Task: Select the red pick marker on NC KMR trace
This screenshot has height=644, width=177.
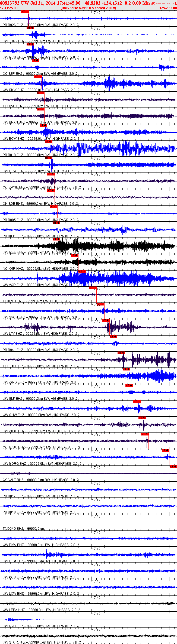Action: (x=74, y=255)
